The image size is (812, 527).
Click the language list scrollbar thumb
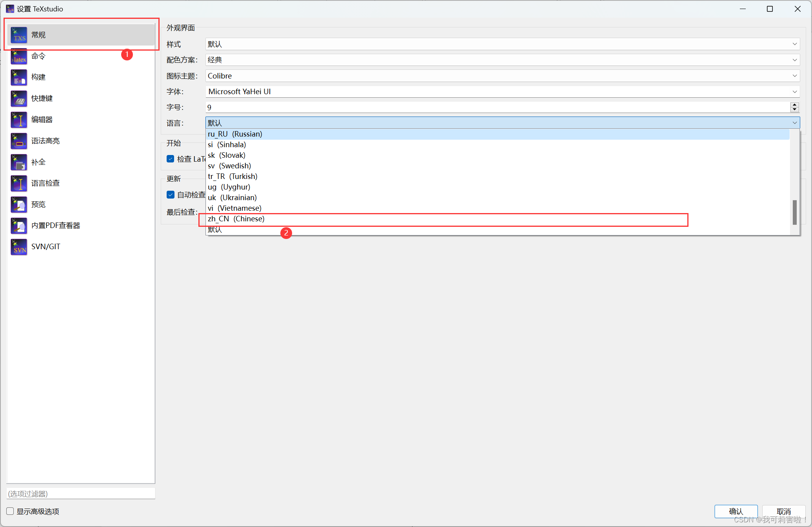point(794,212)
